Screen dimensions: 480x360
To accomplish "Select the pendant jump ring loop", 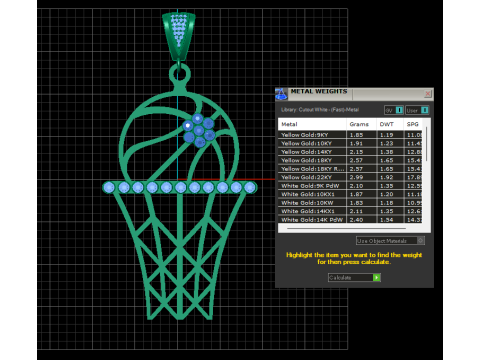I will click(180, 75).
